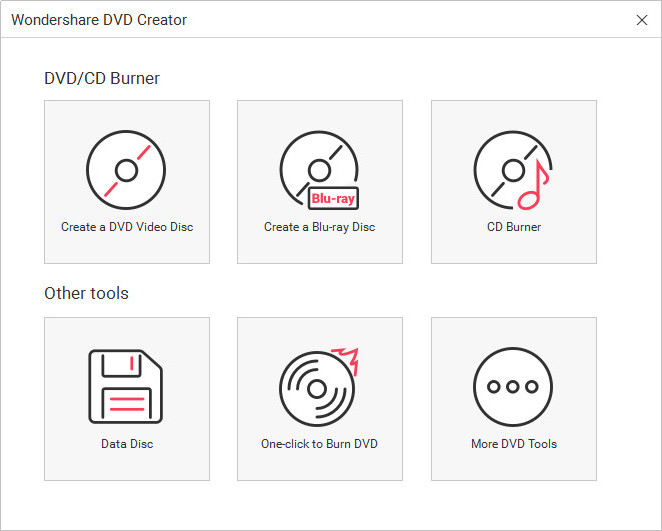Screen dimensions: 662x531
Task: Click the "Other tools" section heading
Action: tap(86, 294)
